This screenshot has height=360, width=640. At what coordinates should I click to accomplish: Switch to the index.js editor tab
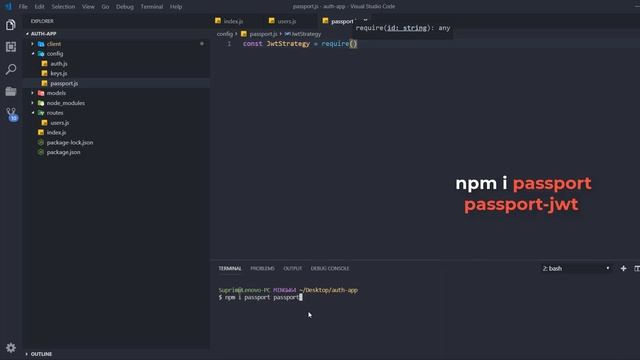coord(233,21)
